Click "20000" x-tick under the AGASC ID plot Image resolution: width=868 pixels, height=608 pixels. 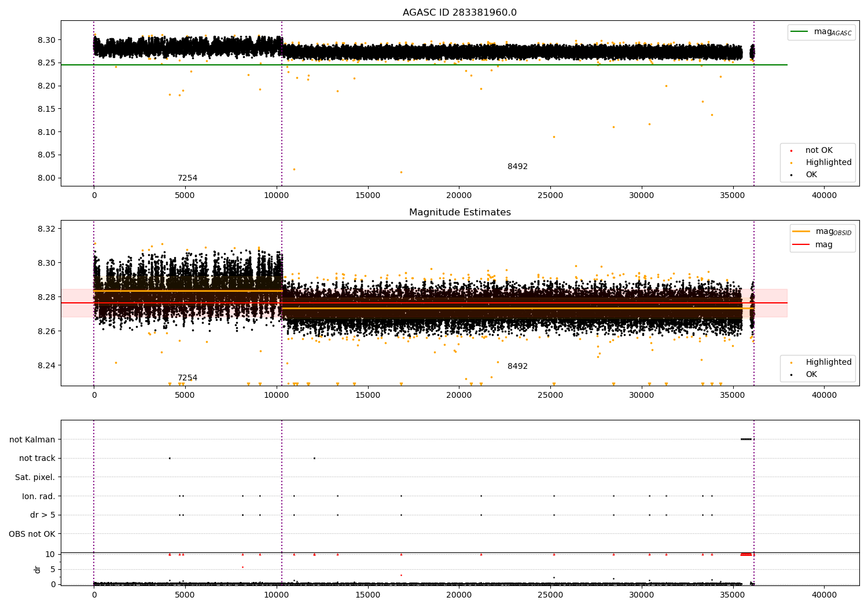[x=459, y=196]
